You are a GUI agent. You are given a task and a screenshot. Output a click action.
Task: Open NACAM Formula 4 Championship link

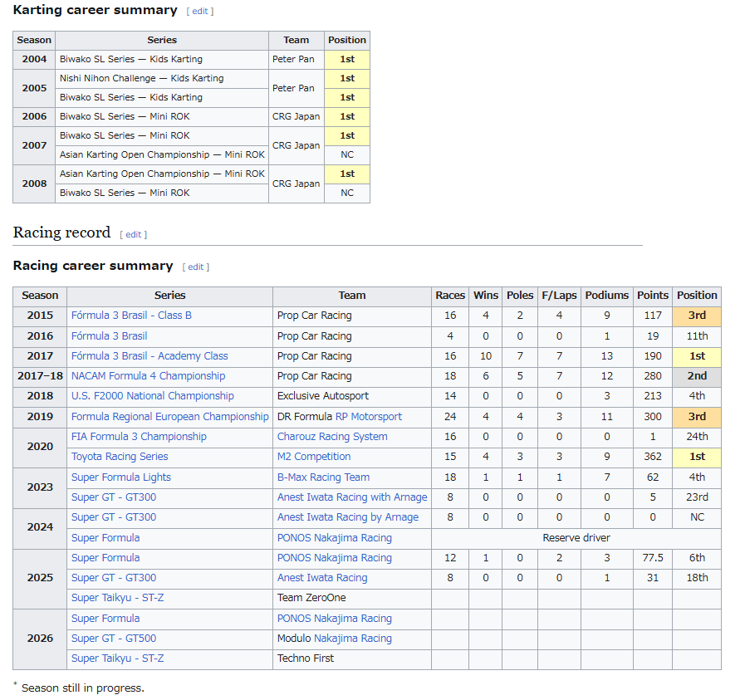(148, 376)
